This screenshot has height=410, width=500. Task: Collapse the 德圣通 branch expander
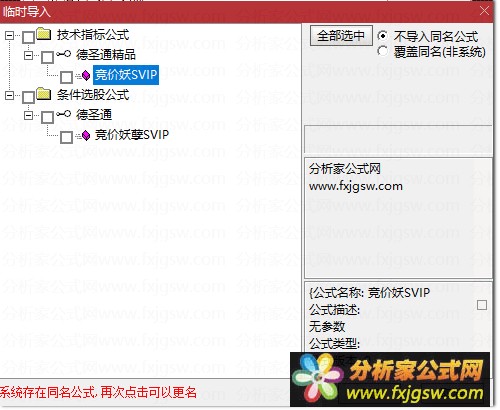[29, 116]
